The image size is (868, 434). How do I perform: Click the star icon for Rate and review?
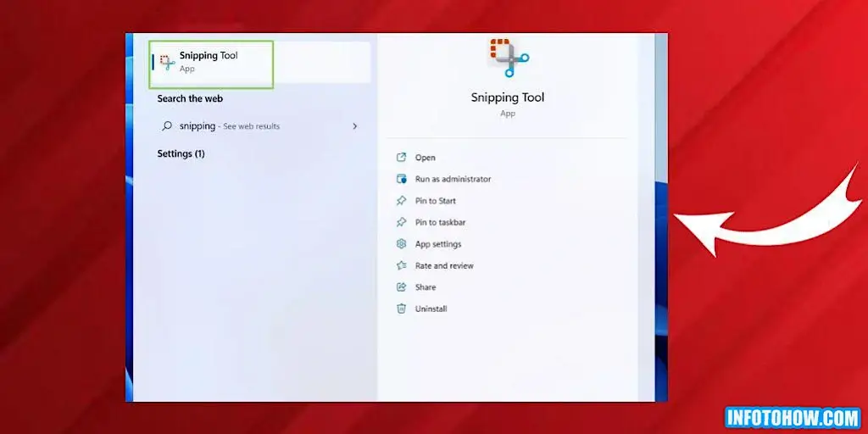click(401, 265)
